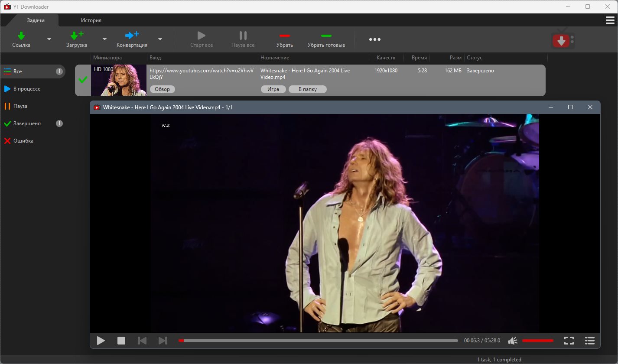Open the hamburger main menu icon

(x=610, y=20)
